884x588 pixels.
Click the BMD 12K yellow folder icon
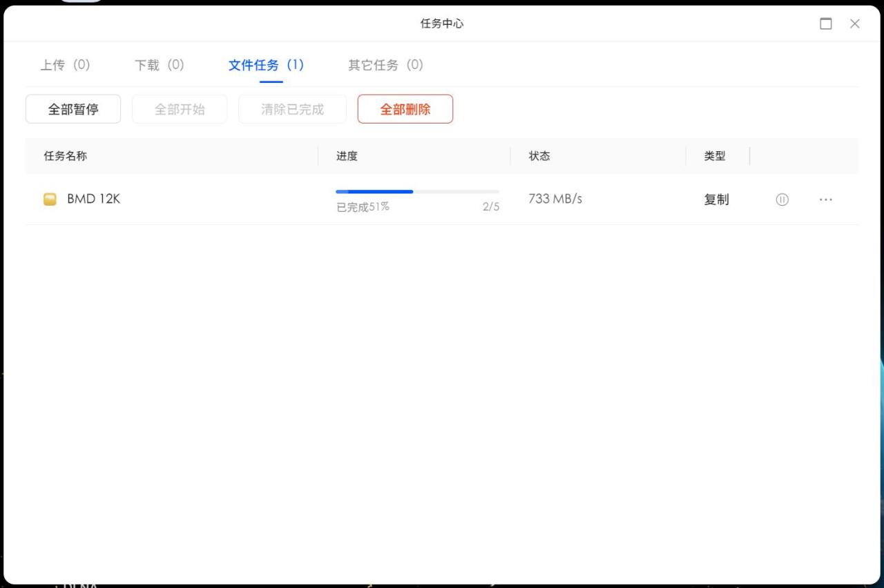pyautogui.click(x=50, y=199)
